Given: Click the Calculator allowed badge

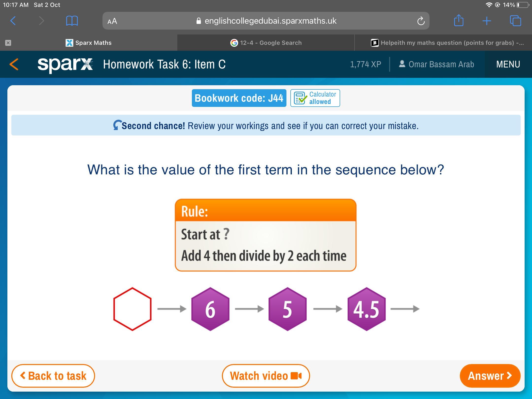Looking at the screenshot, I should [315, 98].
